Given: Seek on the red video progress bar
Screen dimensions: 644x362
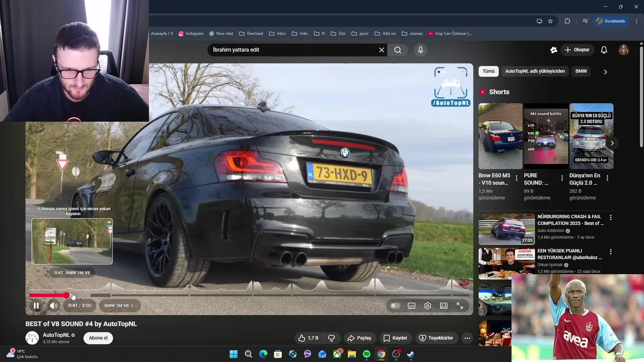Looking at the screenshot, I should coord(48,295).
